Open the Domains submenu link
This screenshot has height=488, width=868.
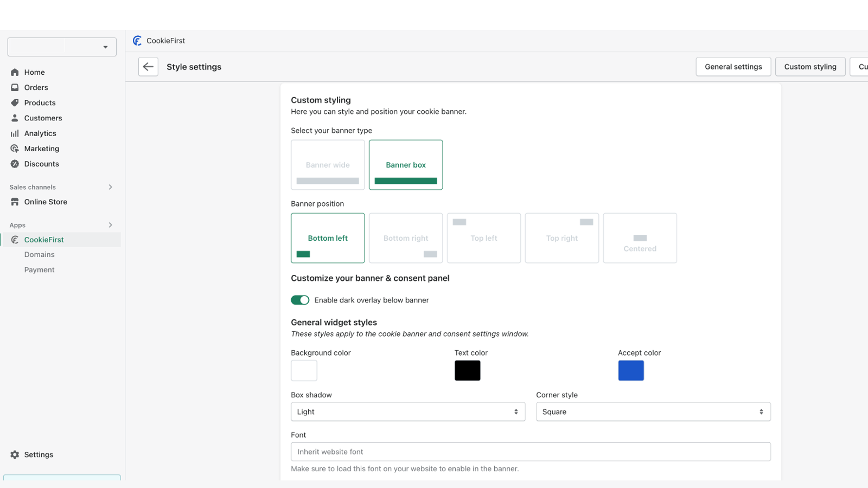tap(39, 254)
